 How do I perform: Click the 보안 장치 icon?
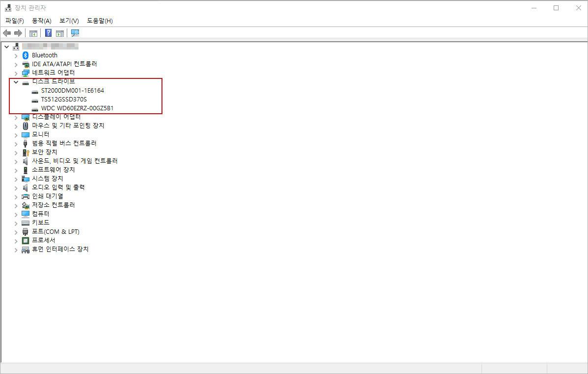[x=26, y=152]
